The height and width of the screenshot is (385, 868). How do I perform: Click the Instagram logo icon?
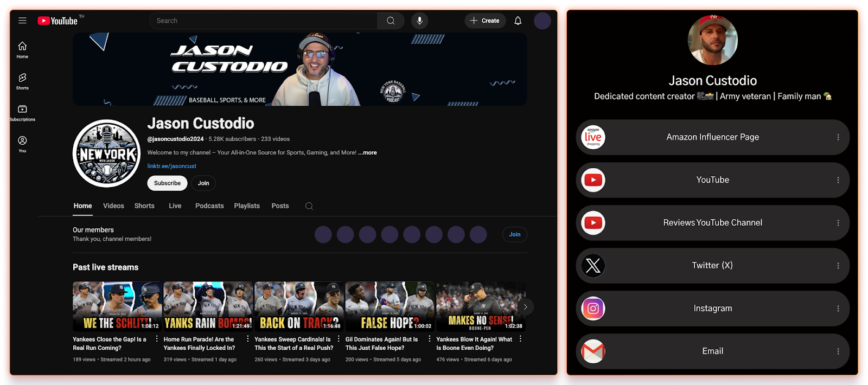593,309
